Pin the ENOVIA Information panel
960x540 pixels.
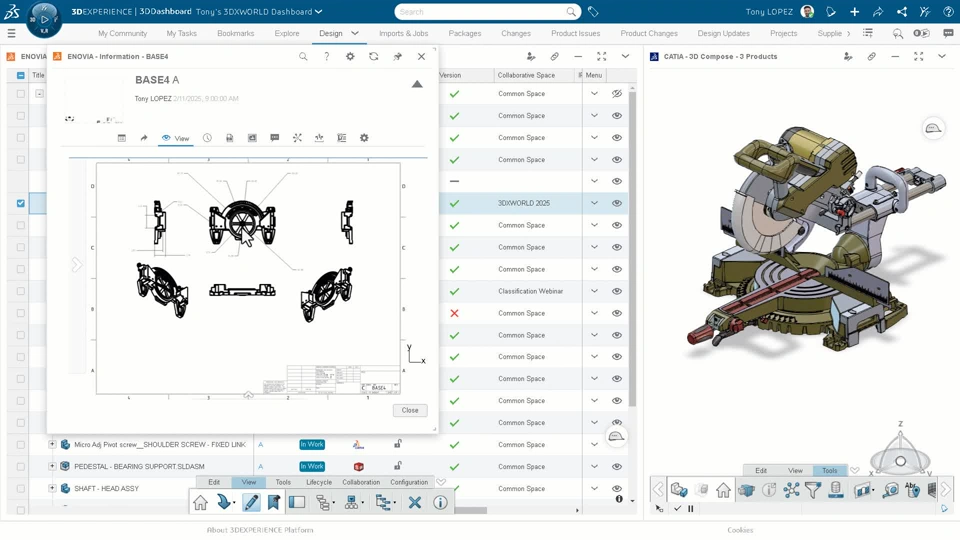(397, 56)
